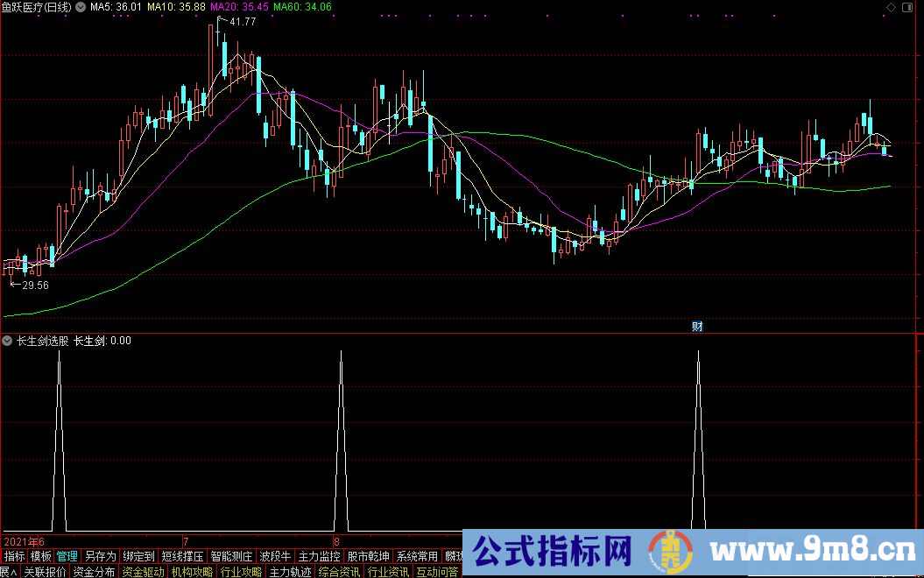Select the 股市乾坤 indicator tab

pos(369,556)
